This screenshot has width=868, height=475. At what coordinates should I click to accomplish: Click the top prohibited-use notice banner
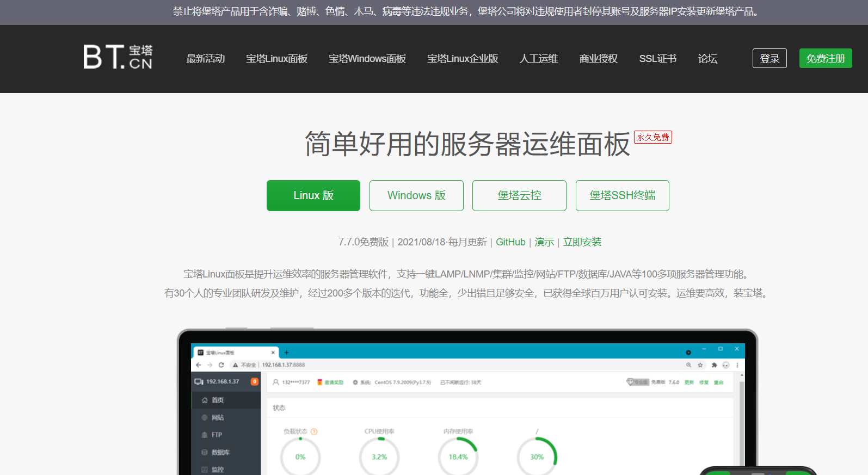click(x=434, y=12)
